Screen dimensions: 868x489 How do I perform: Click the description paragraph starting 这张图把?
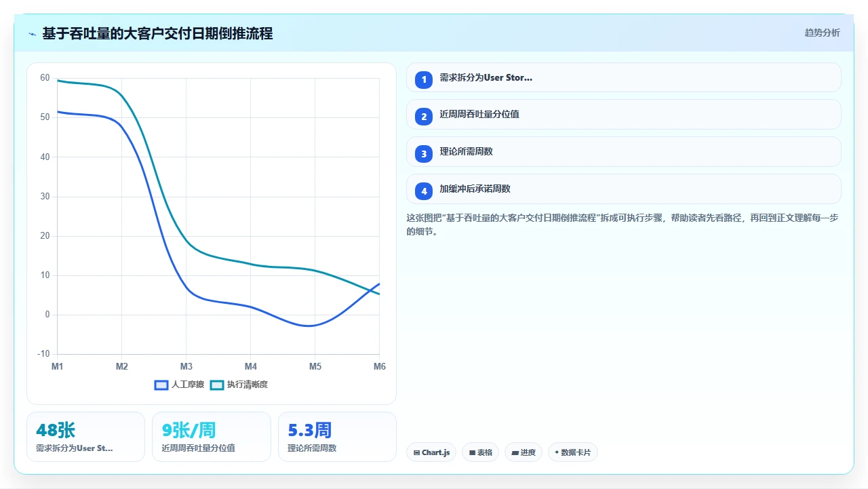[623, 224]
